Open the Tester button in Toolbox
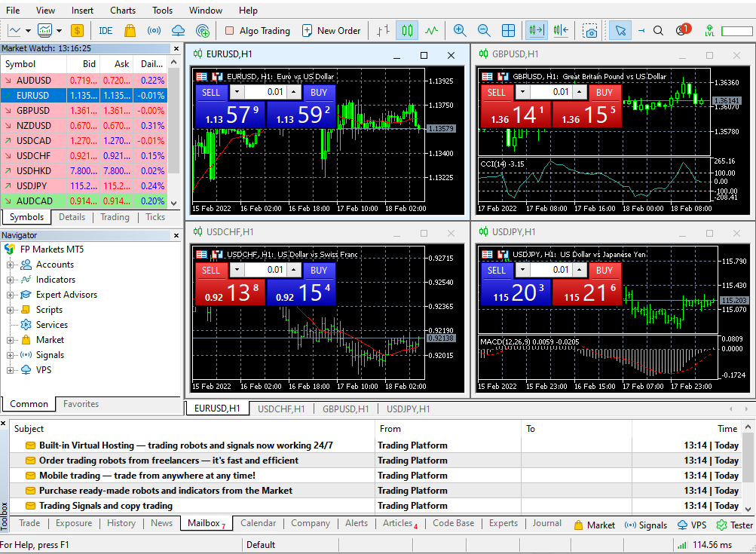The height and width of the screenshot is (554, 756). coord(734,525)
